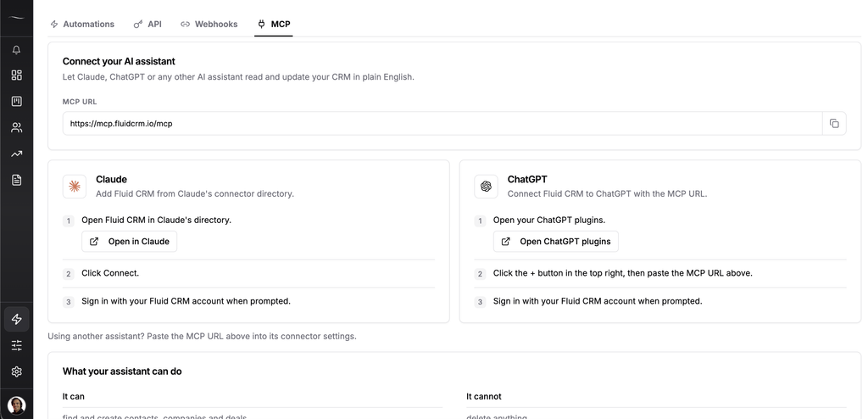Open the documents icon in sidebar
The width and height of the screenshot is (868, 419).
click(x=17, y=180)
